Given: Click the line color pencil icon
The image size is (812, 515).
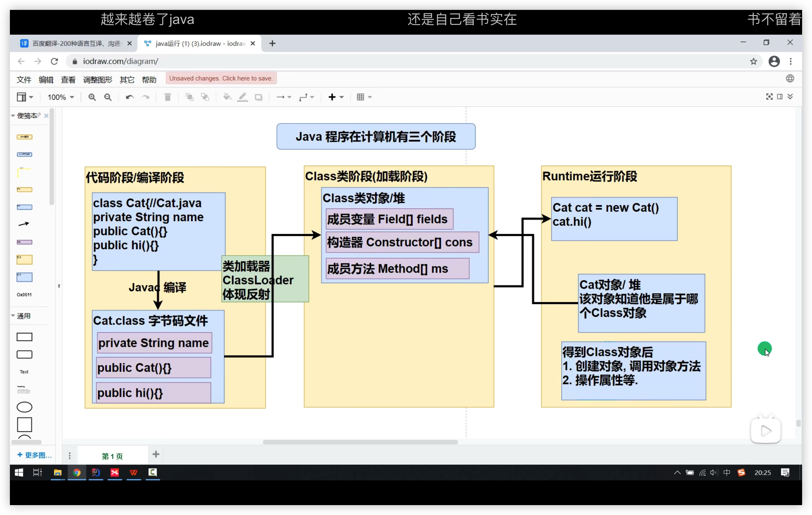Looking at the screenshot, I should coord(242,97).
